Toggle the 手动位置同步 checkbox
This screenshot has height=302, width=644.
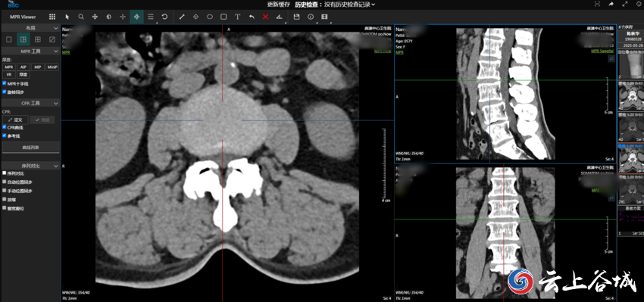[x=4, y=191]
